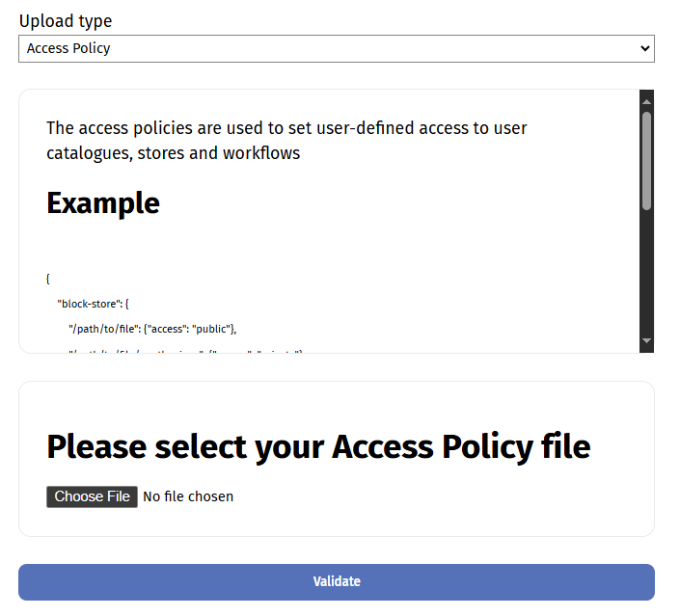Click the partially visible last code line
The width and height of the screenshot is (680, 616).
183,350
